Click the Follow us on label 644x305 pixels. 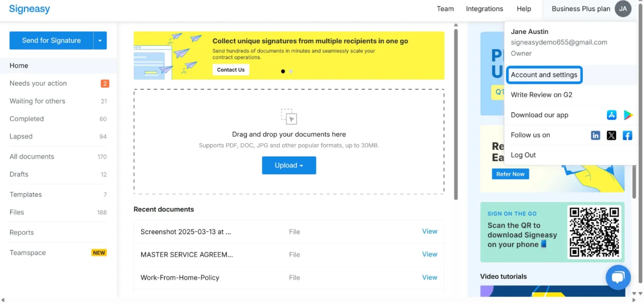pos(530,135)
